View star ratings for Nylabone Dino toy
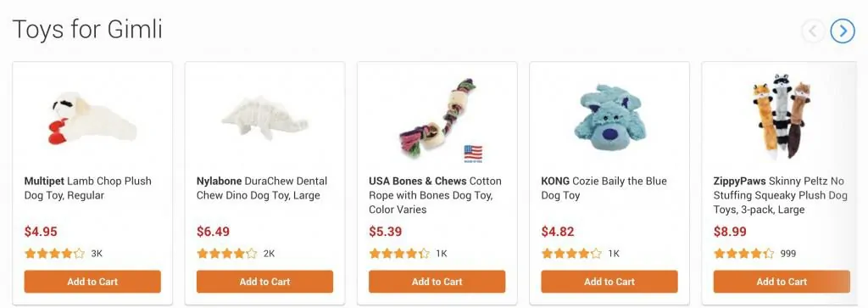Viewport: 868px width, 308px height. tap(227, 254)
